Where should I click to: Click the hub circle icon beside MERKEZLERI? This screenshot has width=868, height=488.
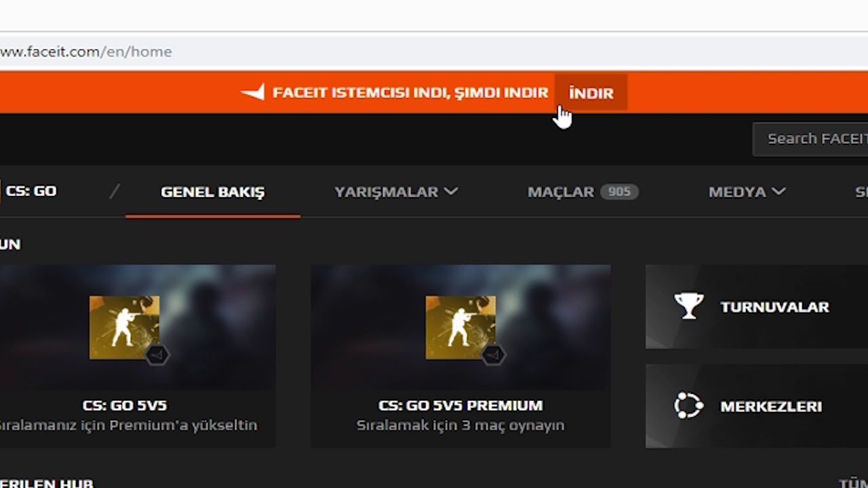[689, 406]
